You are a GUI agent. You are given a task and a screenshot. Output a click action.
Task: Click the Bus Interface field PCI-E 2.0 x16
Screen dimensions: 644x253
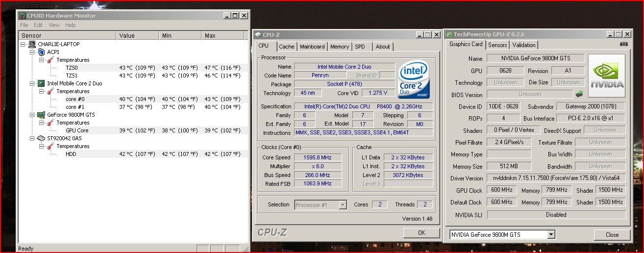591,118
